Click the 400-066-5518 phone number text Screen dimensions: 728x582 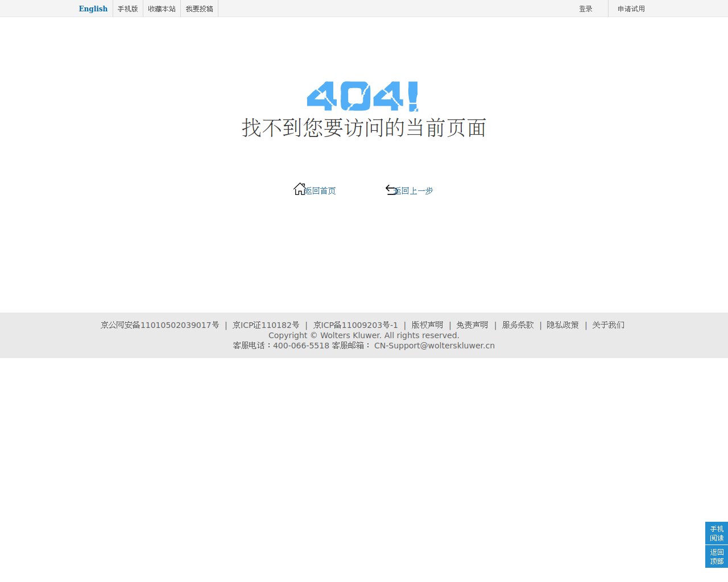coord(301,346)
